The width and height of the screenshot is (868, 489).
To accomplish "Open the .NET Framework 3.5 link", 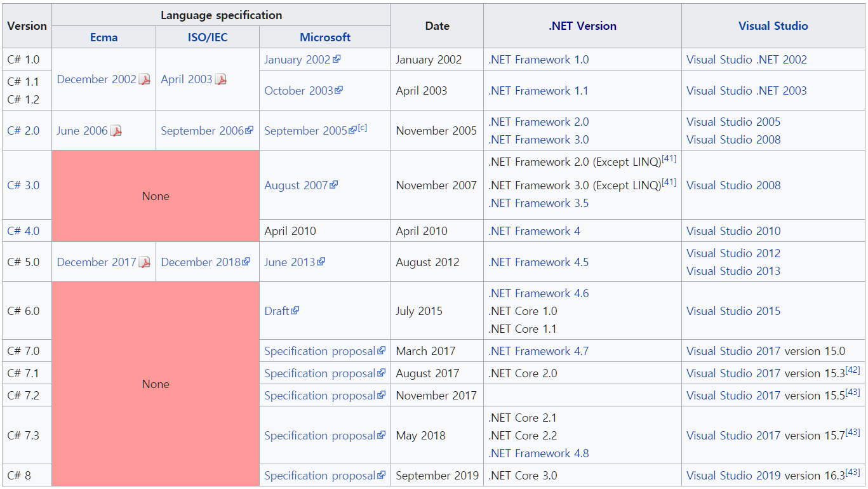I will (x=538, y=203).
